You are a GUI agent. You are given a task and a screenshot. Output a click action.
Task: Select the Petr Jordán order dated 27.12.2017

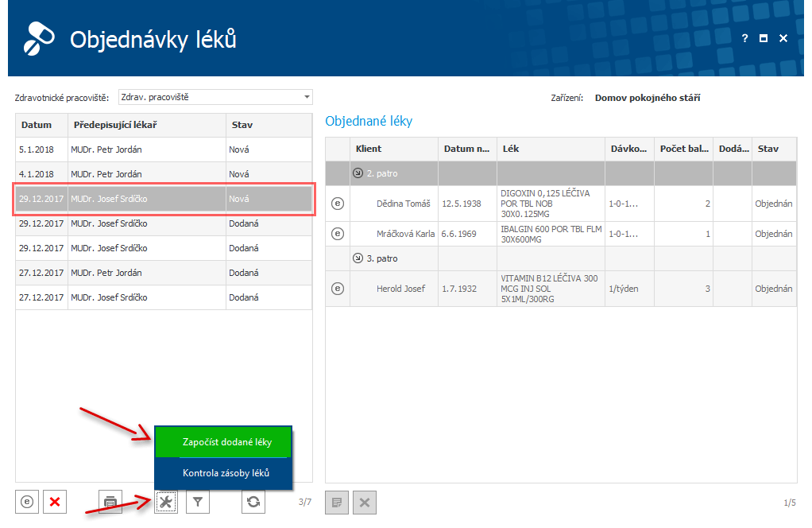pyautogui.click(x=164, y=273)
